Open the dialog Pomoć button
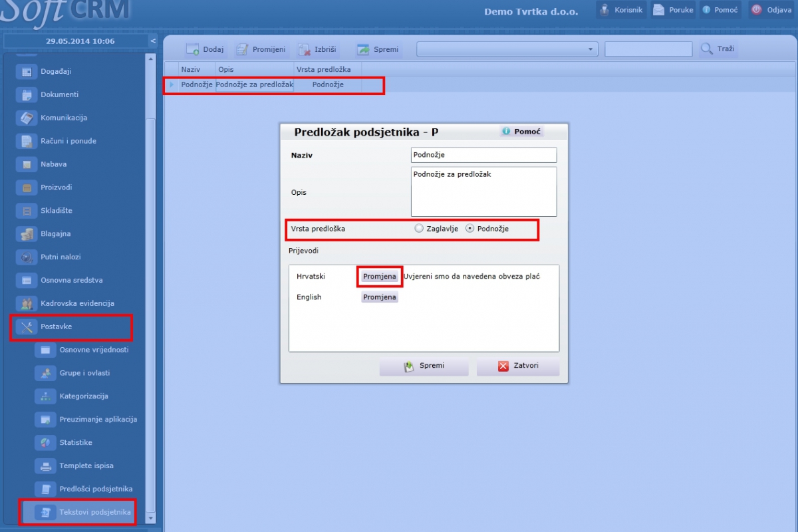Viewport: 798px width, 532px height. (x=521, y=132)
